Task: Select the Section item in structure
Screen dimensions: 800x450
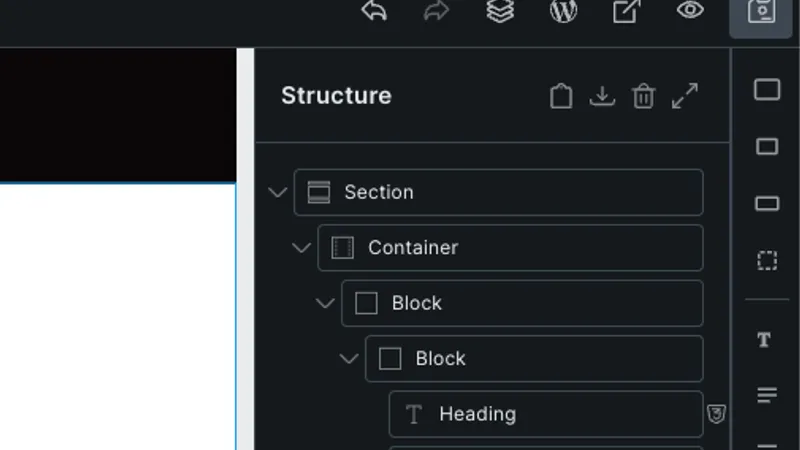Action: click(x=498, y=192)
